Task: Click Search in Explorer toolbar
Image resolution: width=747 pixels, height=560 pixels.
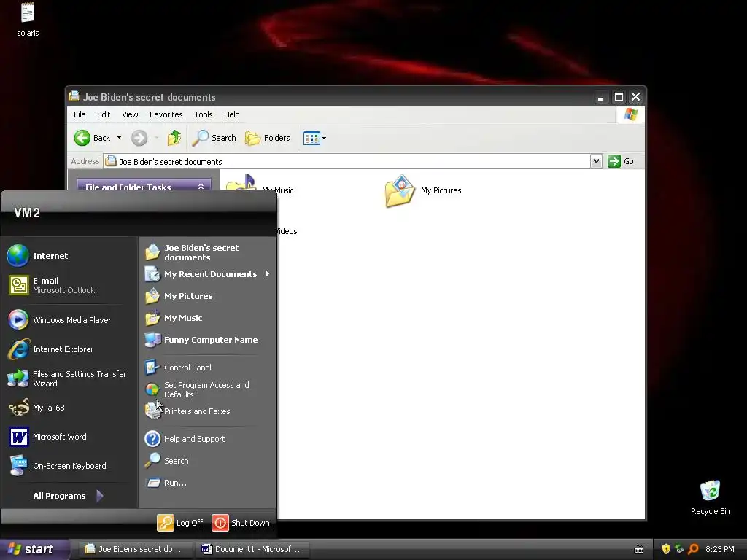Action: tap(214, 138)
